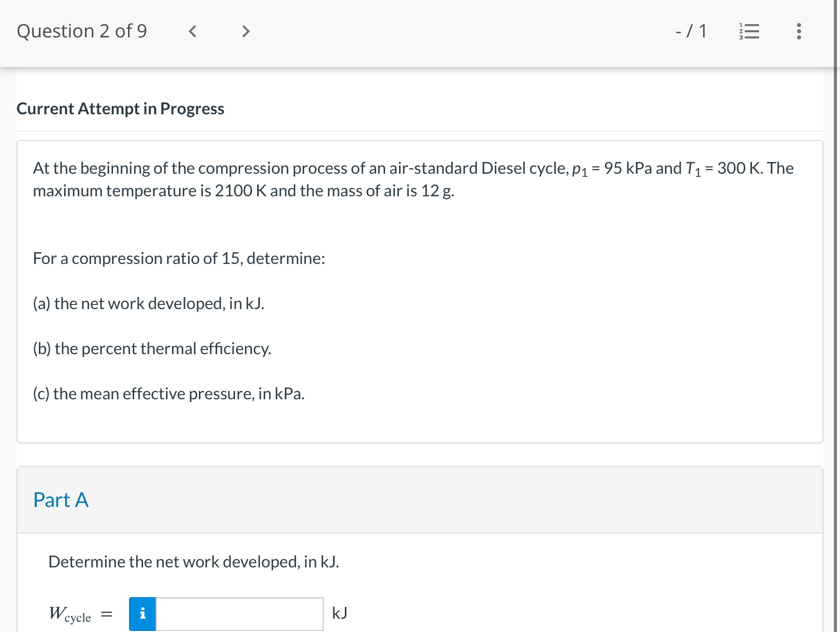Click the previous question arrow
Screen dimensions: 840x632
pos(192,31)
